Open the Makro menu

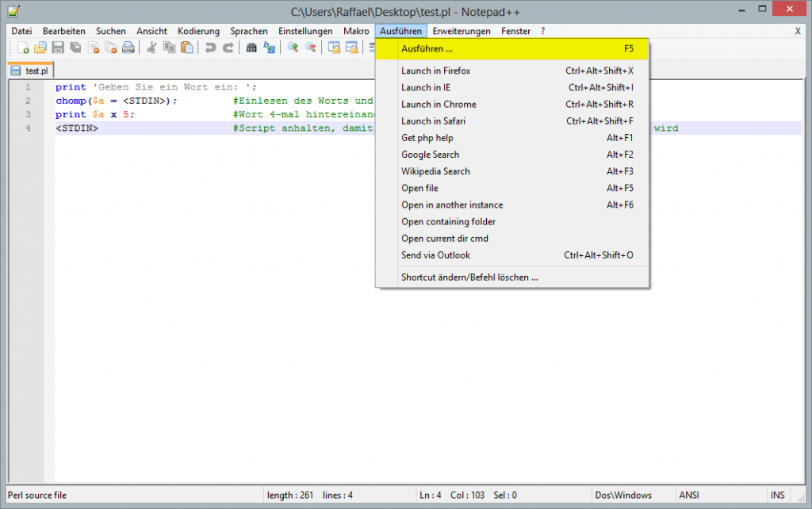(355, 31)
